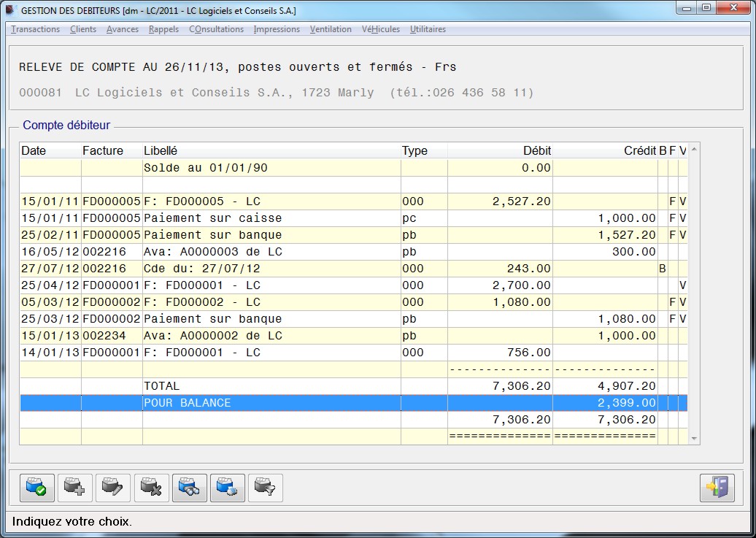Click the add record icon with plus sign
The image size is (756, 538).
tap(74, 488)
